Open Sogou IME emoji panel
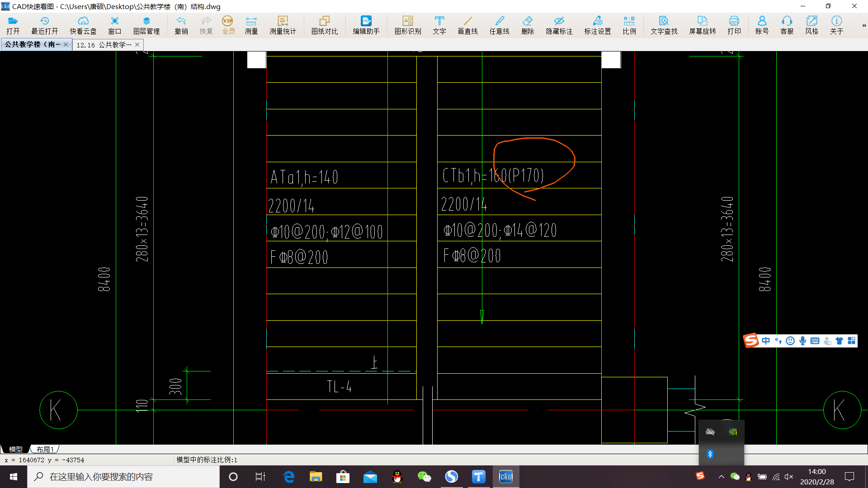The width and height of the screenshot is (868, 488). click(790, 341)
